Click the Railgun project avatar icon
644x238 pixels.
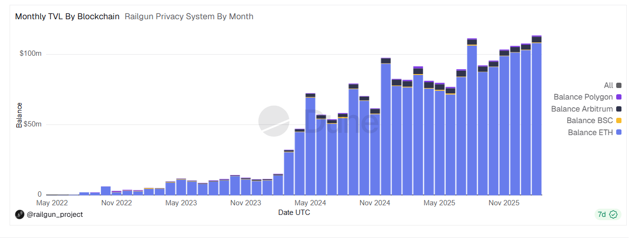pos(20,214)
